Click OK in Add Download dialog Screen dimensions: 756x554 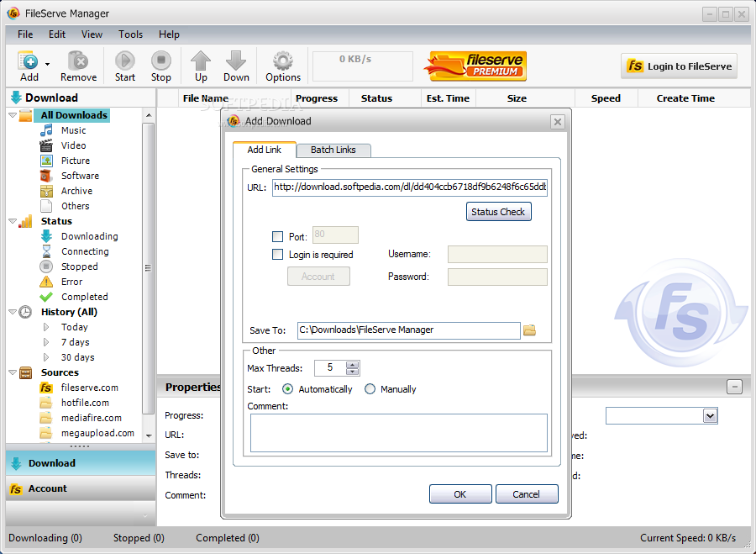460,494
